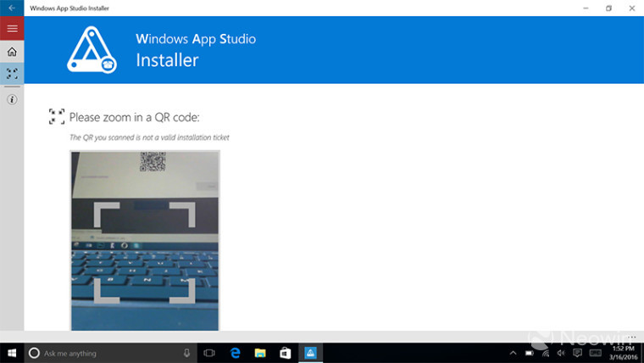Viewport: 644px width, 363px height.
Task: Go to Home in the sidebar
Action: pyautogui.click(x=12, y=52)
